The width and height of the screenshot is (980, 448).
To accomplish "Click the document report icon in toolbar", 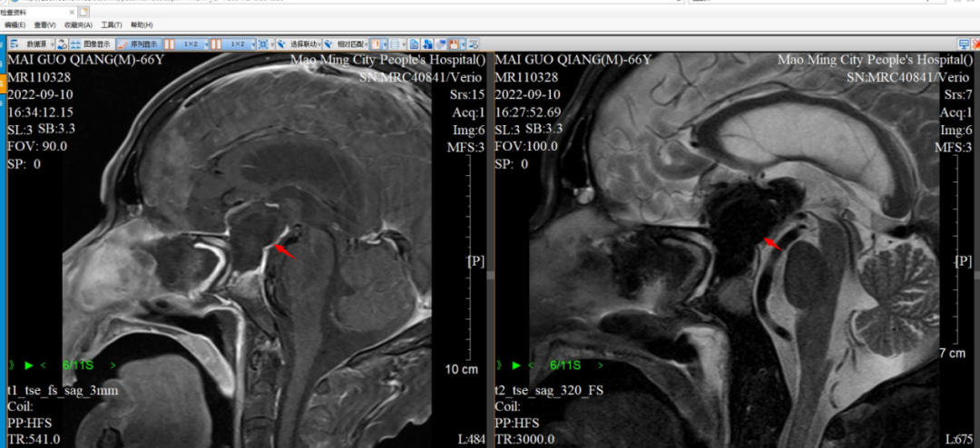I will click(414, 44).
